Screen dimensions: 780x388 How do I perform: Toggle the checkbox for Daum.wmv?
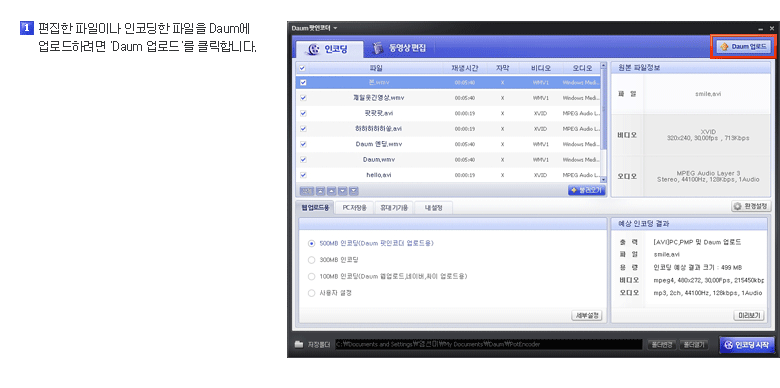tap(303, 160)
